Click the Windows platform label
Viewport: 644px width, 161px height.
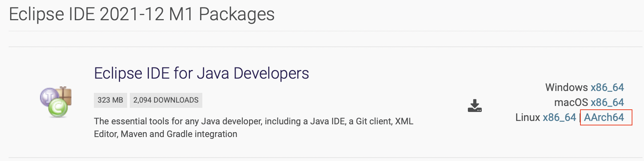coord(566,88)
